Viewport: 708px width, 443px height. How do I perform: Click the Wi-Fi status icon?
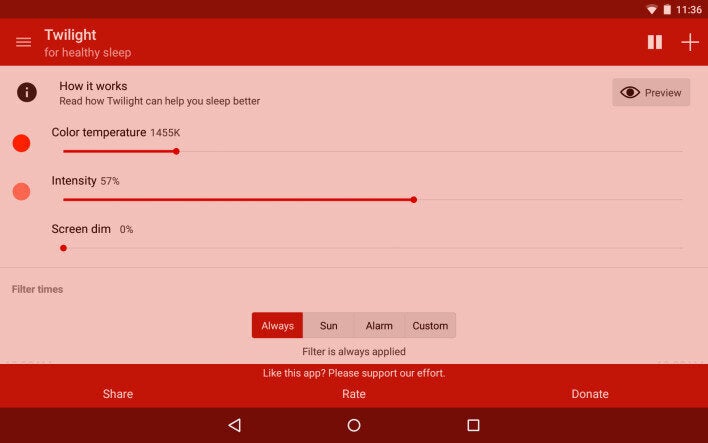point(652,9)
